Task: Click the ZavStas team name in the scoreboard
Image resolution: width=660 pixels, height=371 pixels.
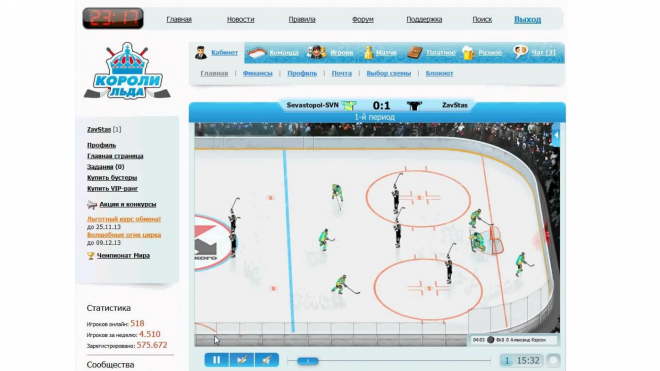Action: click(455, 105)
